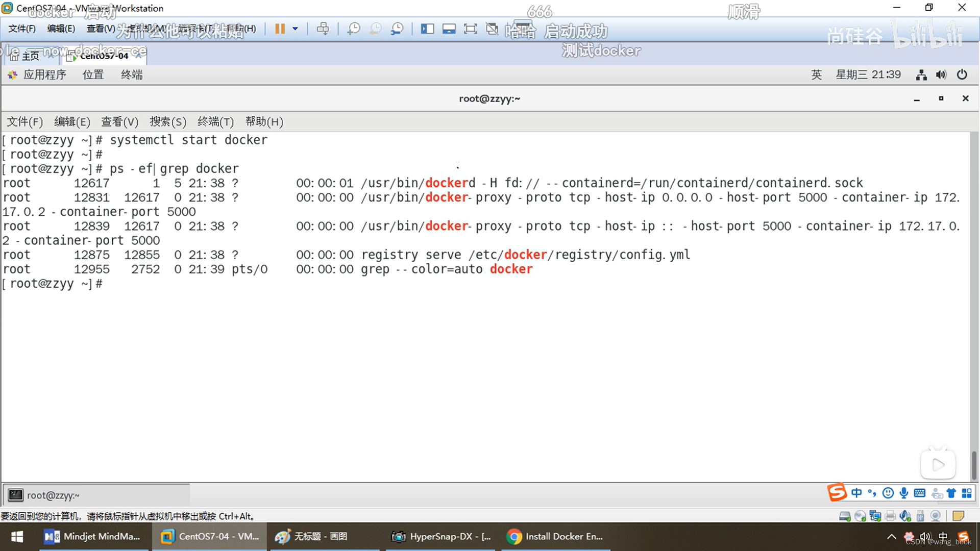Click the 'systemctl start docker' command line
The image size is (980, 551).
coord(135,140)
